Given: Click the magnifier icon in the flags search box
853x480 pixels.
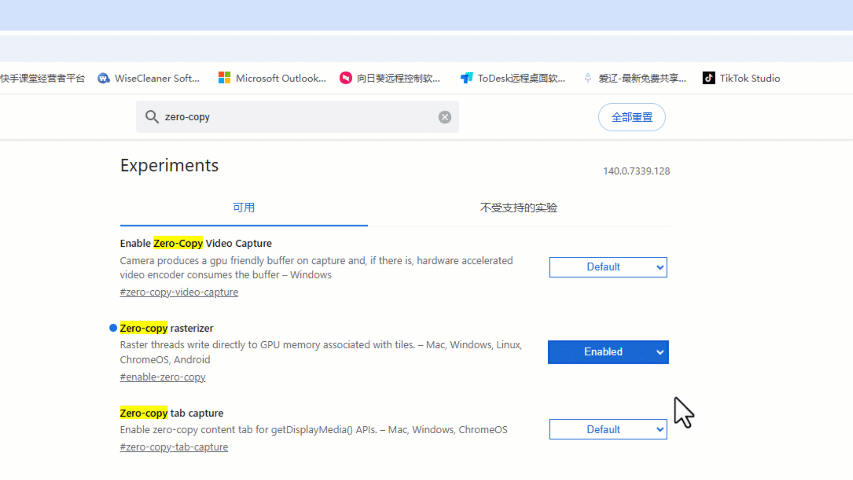Looking at the screenshot, I should tap(152, 116).
